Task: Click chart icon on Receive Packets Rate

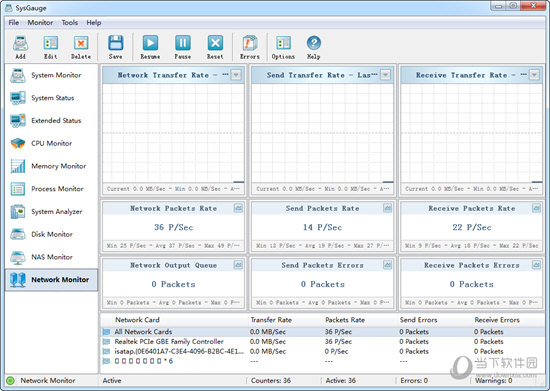Action: click(537, 208)
